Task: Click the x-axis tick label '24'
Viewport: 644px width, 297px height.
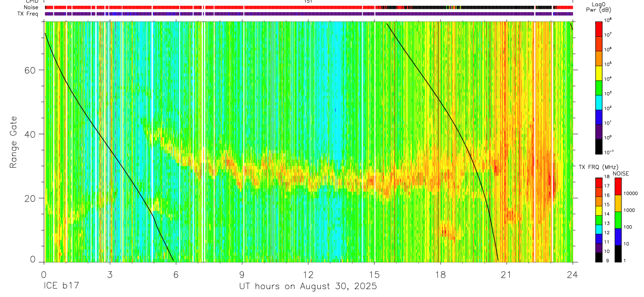Action: coord(573,274)
